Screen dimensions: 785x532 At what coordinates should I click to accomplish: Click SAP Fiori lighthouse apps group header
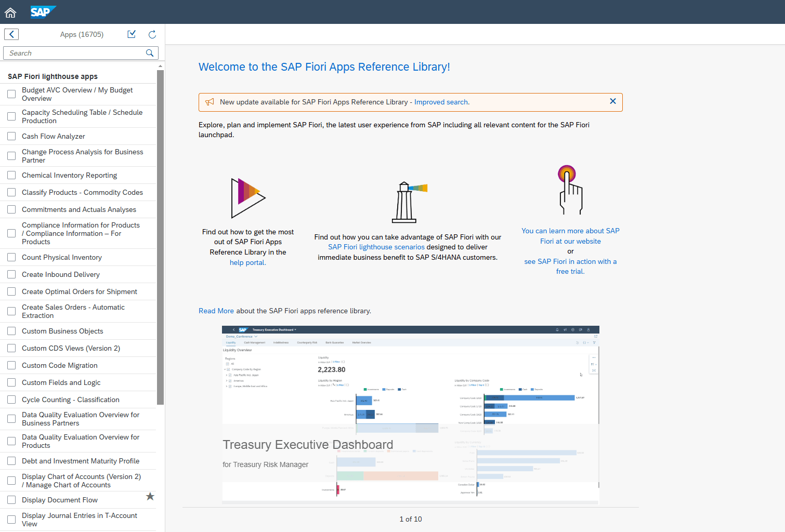coord(53,76)
